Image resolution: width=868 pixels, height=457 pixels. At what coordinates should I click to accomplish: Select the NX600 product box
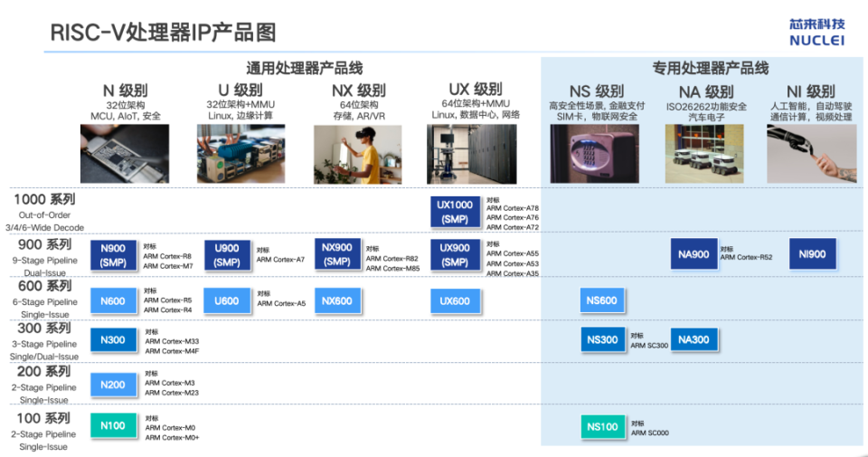point(337,300)
